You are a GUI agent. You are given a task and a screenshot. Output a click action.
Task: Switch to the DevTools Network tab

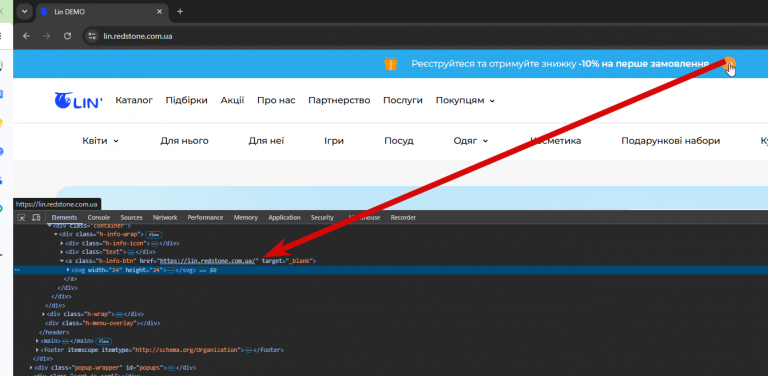(165, 217)
